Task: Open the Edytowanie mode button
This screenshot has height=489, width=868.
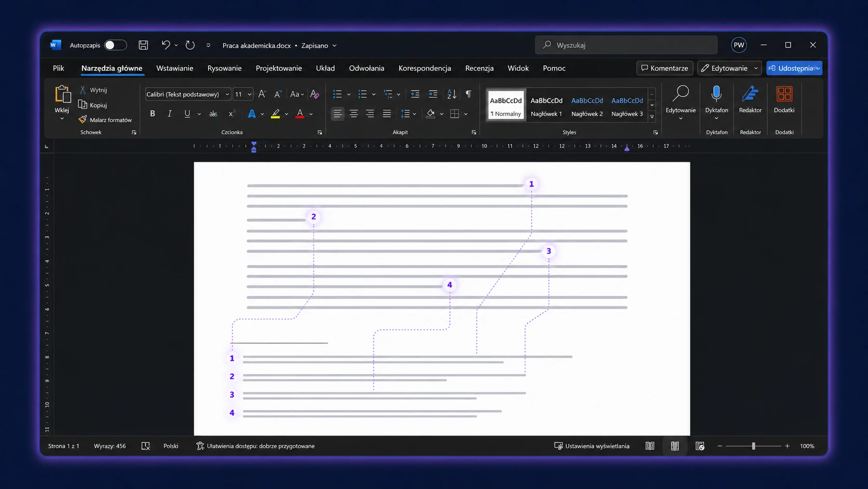Action: click(x=729, y=68)
